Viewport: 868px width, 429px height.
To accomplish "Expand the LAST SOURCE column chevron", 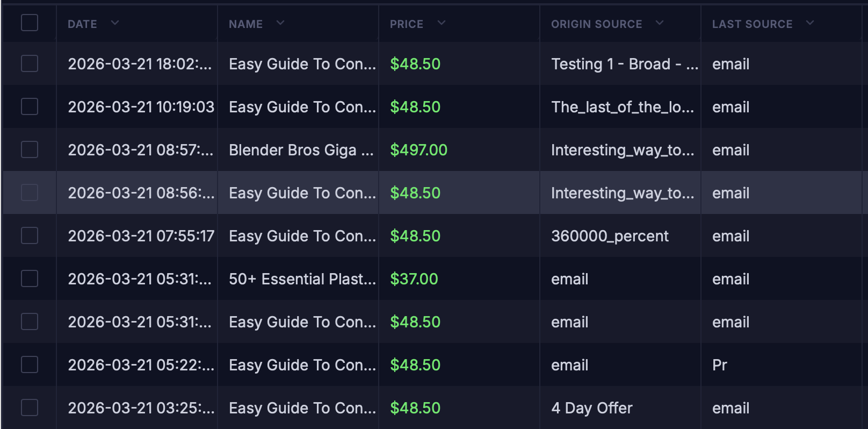I will pyautogui.click(x=810, y=23).
